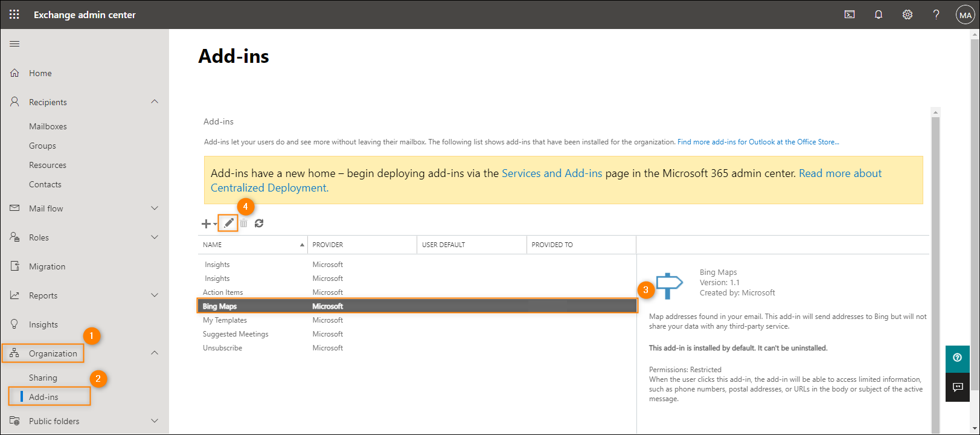Go to Home in navigation

[40, 73]
